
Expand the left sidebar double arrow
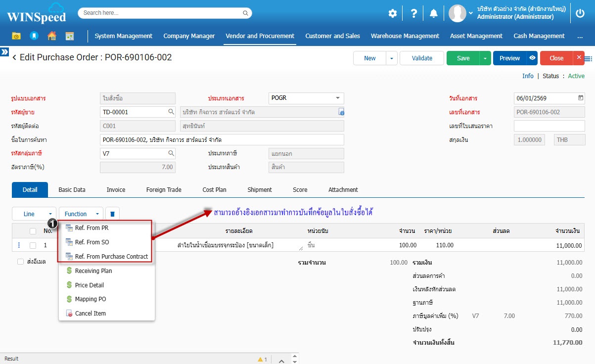[x=4, y=52]
